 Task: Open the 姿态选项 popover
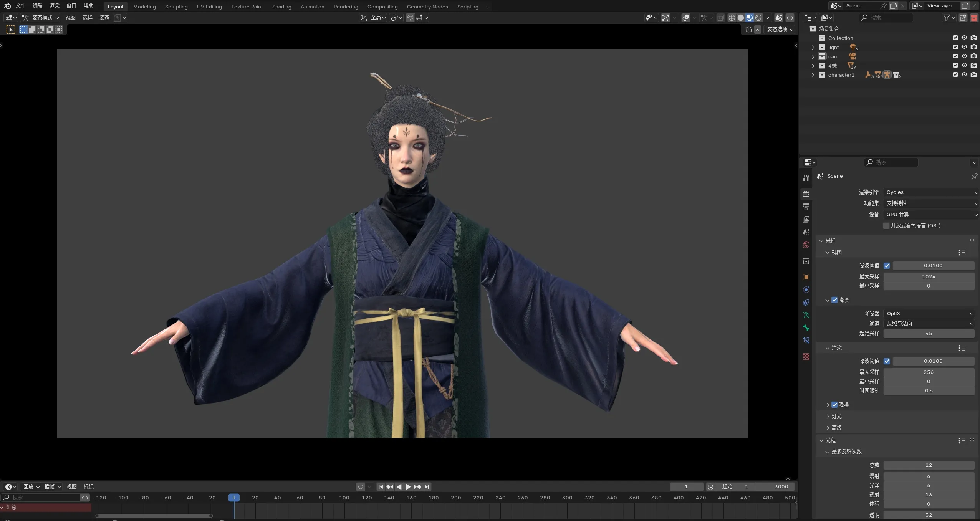(x=780, y=30)
